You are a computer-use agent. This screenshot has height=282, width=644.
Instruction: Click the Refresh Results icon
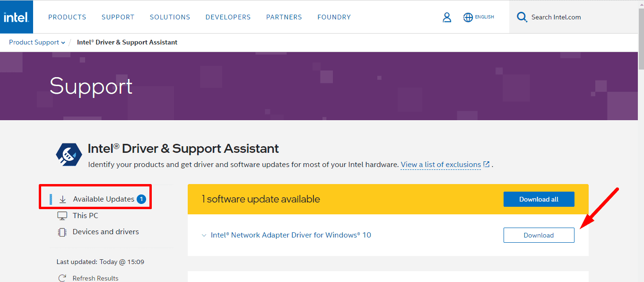click(62, 278)
